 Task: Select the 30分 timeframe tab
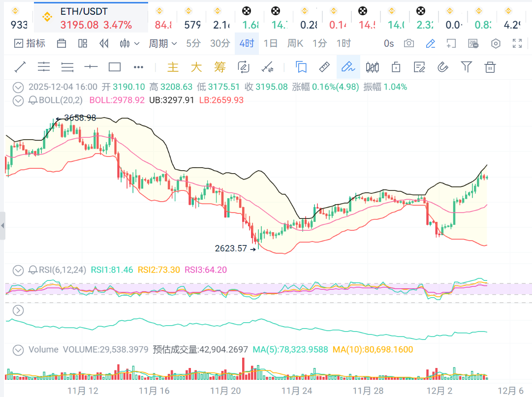(220, 44)
